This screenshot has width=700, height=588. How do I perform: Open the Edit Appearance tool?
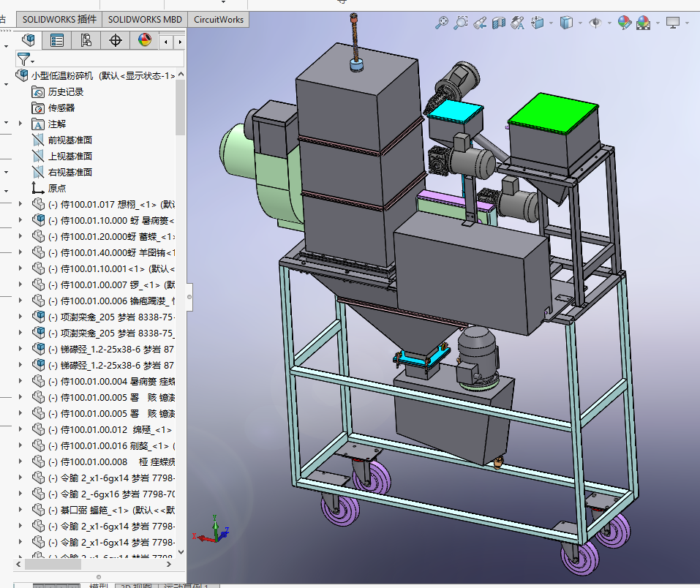point(624,23)
